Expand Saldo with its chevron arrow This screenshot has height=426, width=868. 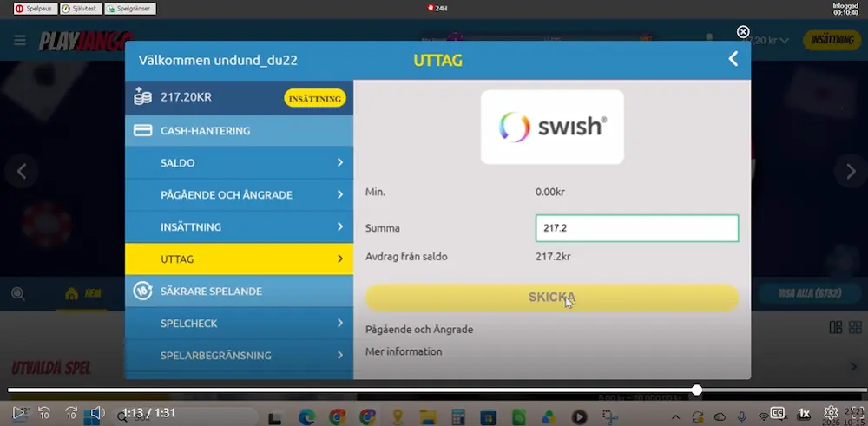[x=340, y=162]
